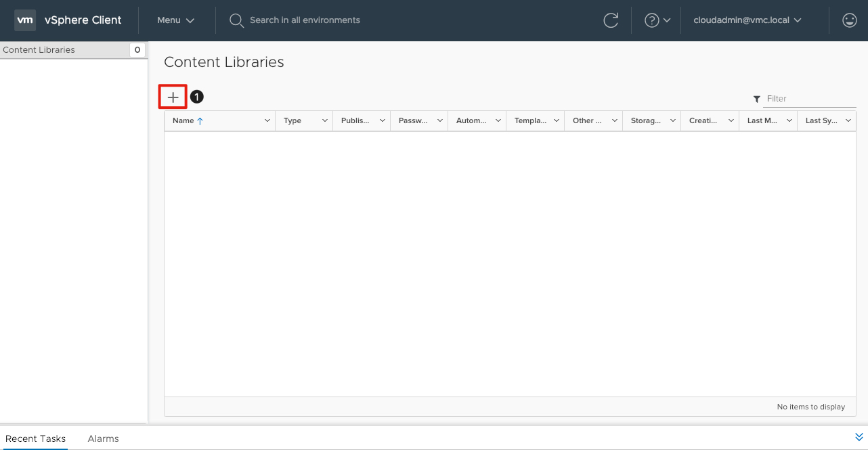This screenshot has width=868, height=450.
Task: Open the cloudadmin@vmc.local user dropdown
Action: 747,20
